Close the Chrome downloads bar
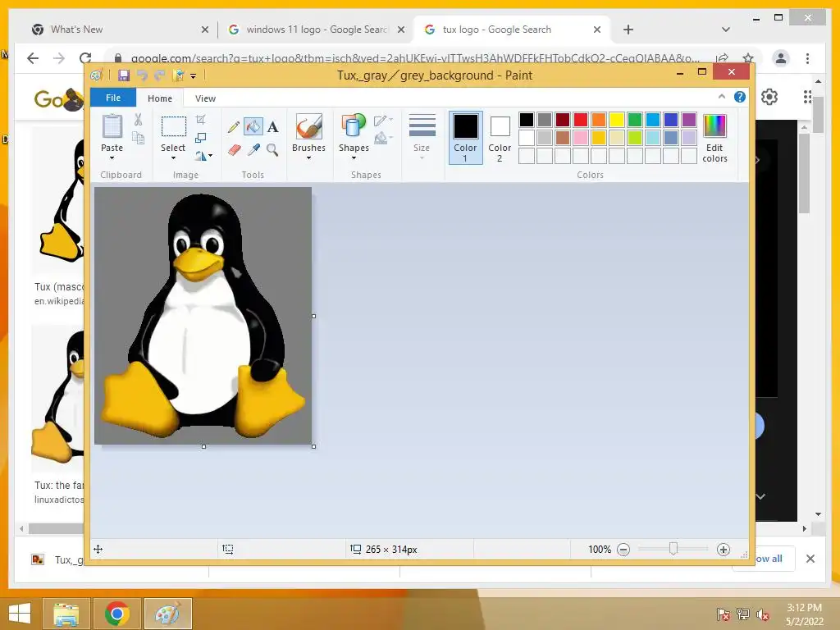 (810, 559)
